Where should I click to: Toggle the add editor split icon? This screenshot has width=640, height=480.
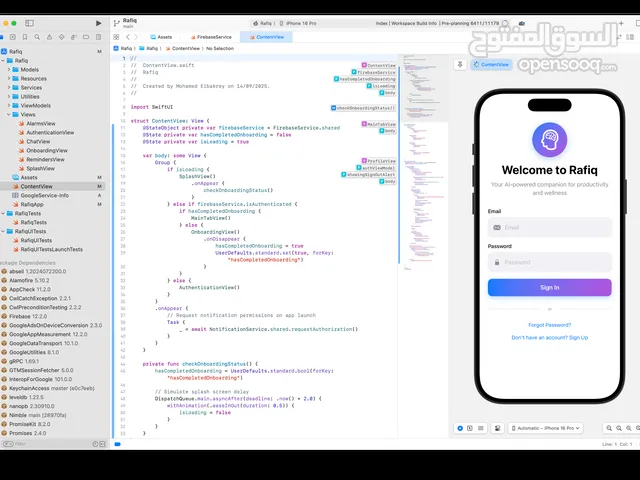pos(630,37)
